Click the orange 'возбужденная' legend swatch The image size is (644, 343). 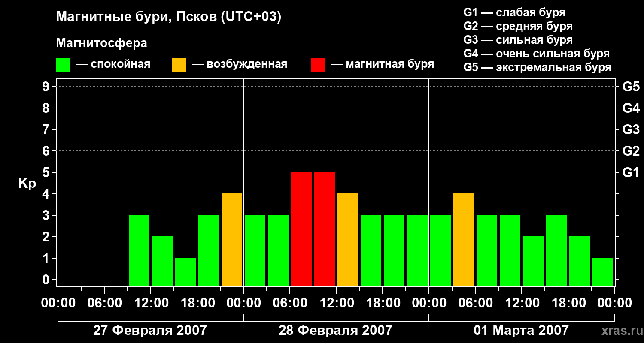pyautogui.click(x=179, y=64)
